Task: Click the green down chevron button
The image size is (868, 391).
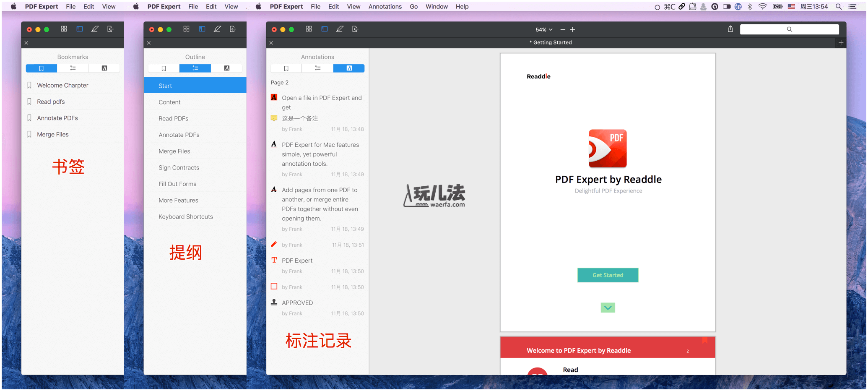Action: tap(608, 308)
